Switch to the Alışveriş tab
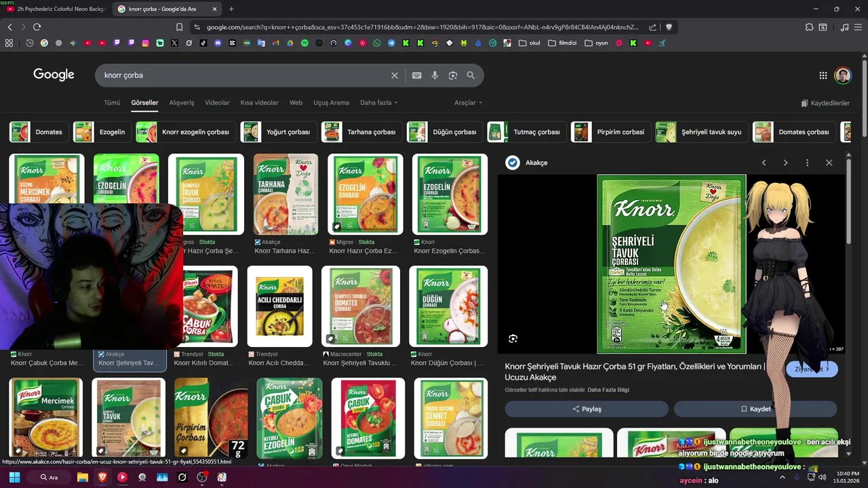Image resolution: width=868 pixels, height=488 pixels. pos(181,103)
